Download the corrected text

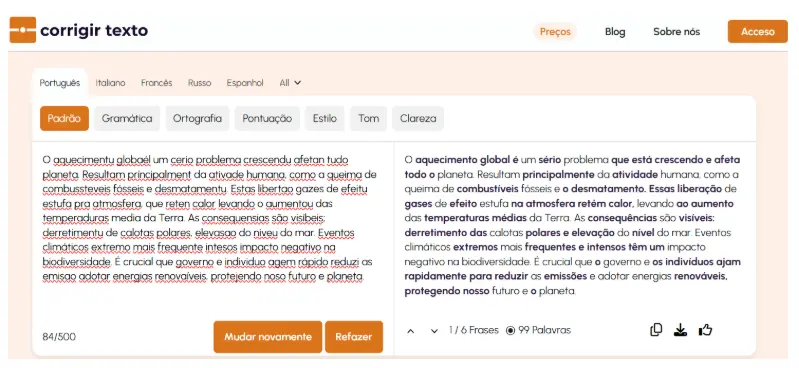click(x=680, y=330)
